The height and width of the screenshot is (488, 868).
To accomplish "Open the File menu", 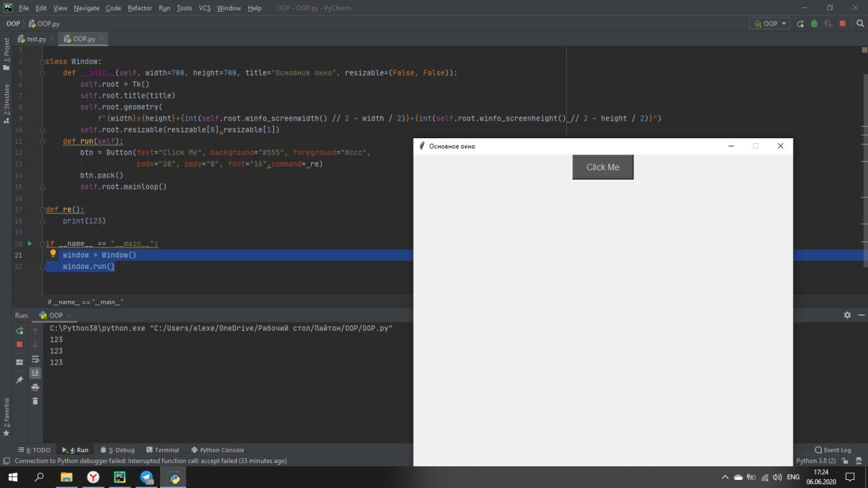I will [x=24, y=8].
